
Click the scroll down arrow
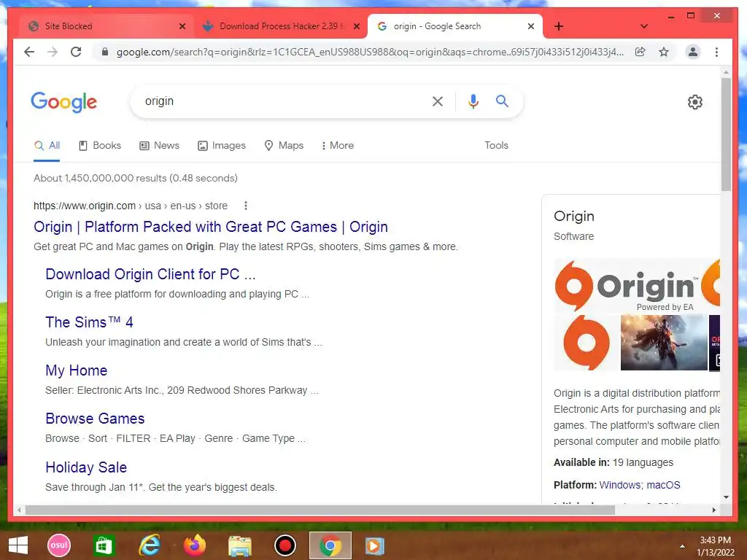(x=726, y=497)
